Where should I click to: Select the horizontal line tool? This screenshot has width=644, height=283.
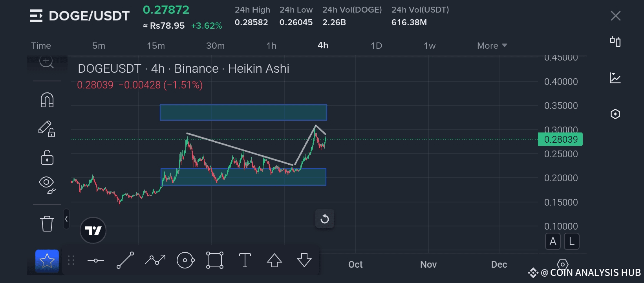click(x=96, y=260)
